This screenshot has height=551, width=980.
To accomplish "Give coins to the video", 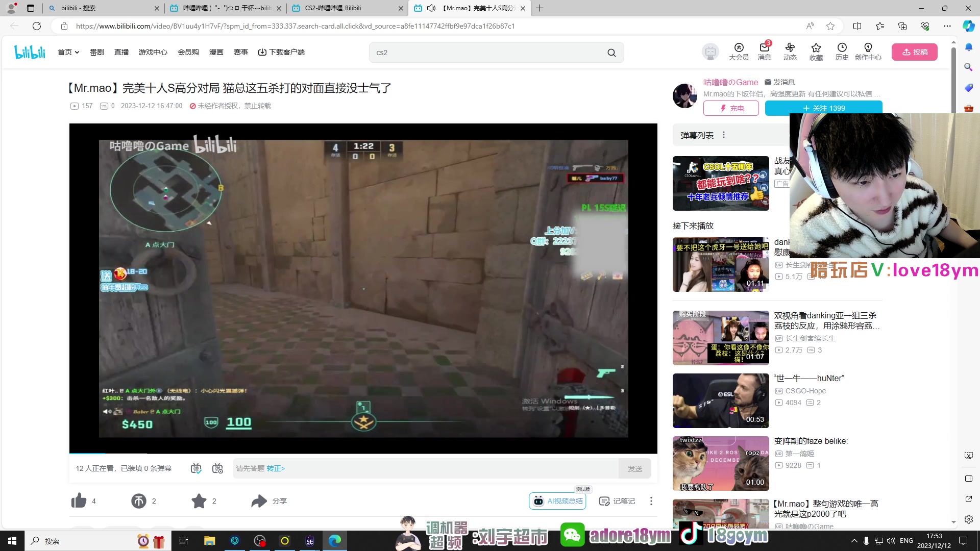I will pyautogui.click(x=139, y=501).
